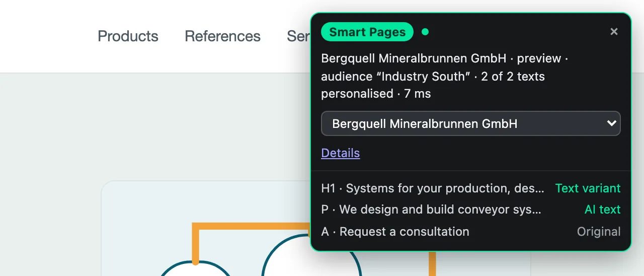This screenshot has width=644, height=276.
Task: Click the AI text label
Action: coord(602,210)
